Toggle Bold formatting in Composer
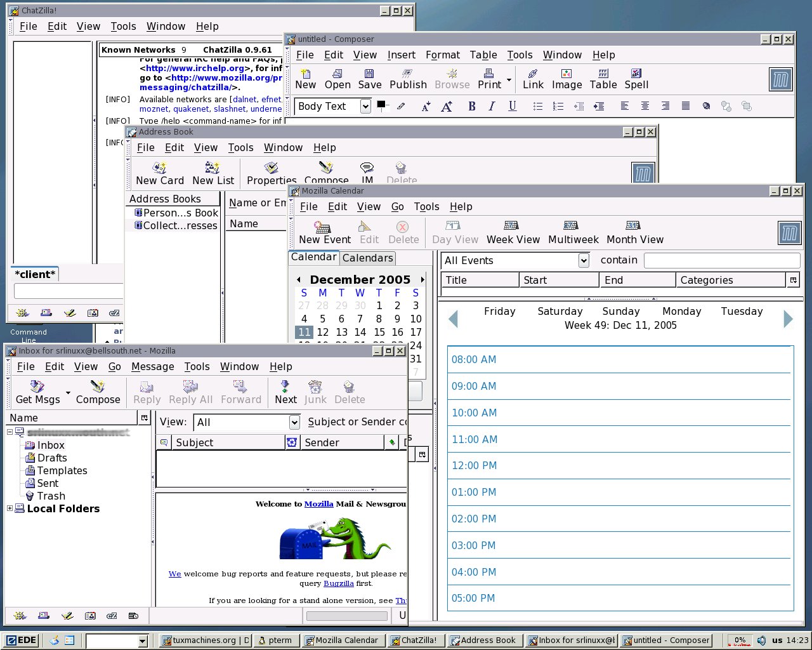The width and height of the screenshot is (812, 650). coord(471,106)
